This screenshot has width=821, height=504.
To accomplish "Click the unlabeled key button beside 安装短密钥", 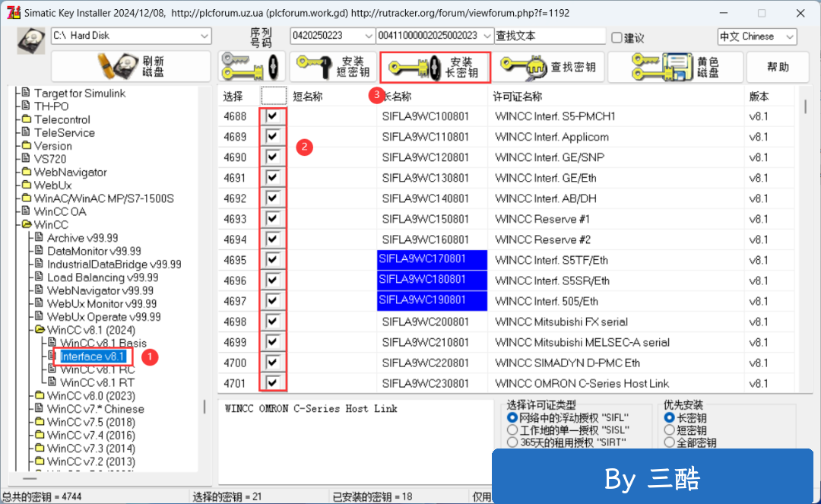I will point(252,66).
